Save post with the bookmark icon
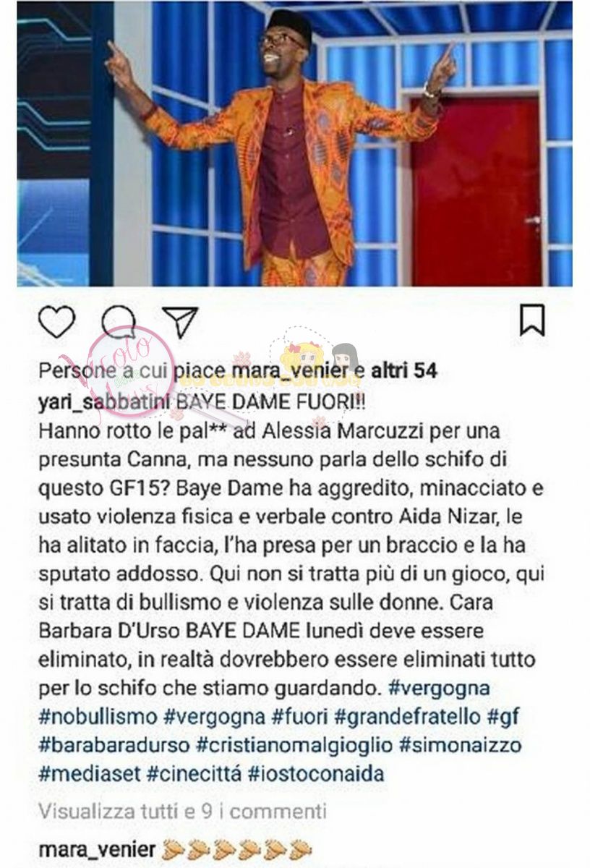Screen dimensions: 590x868 533,320
